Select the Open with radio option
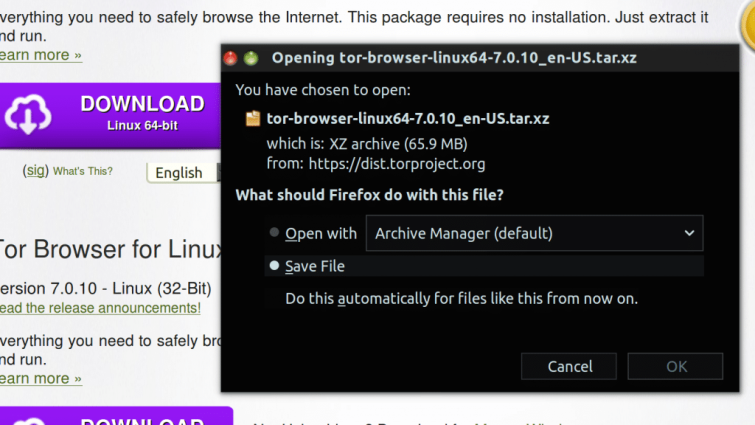 coord(274,233)
